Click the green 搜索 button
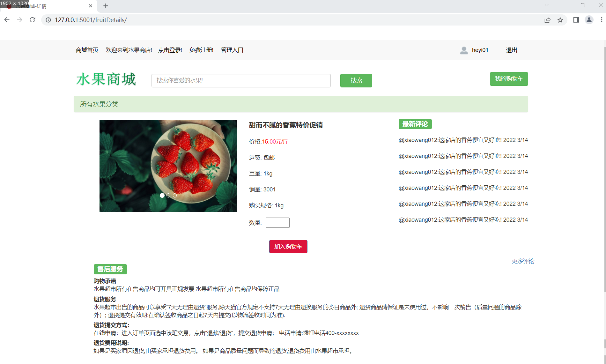606x364 pixels. click(356, 80)
